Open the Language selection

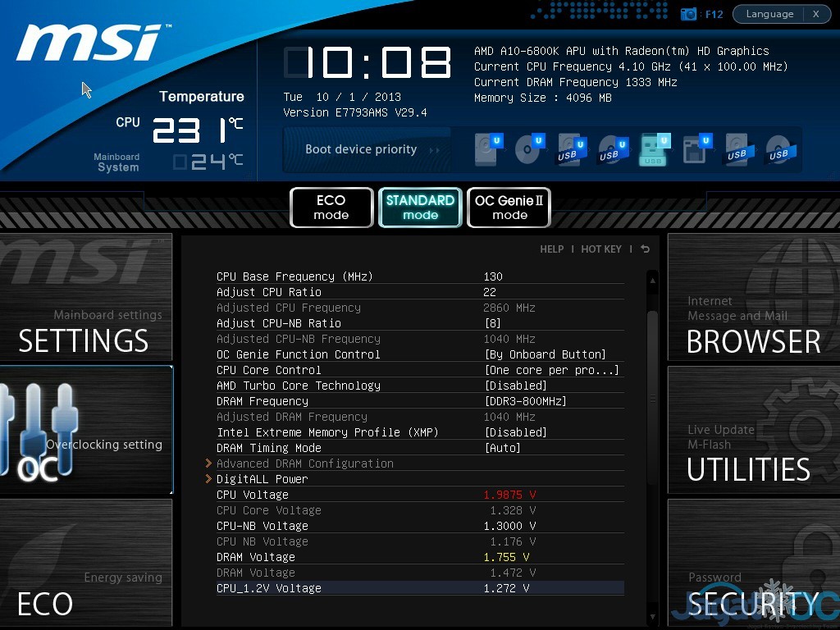(769, 14)
